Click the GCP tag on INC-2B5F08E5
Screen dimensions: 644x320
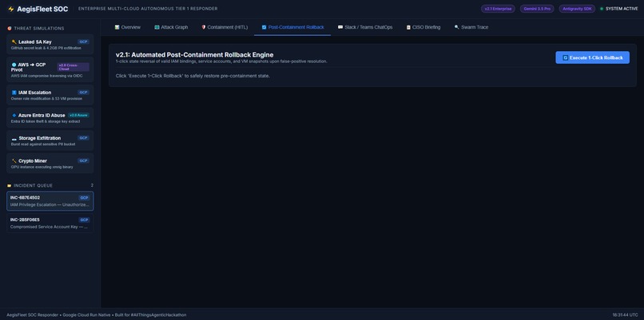(x=84, y=220)
